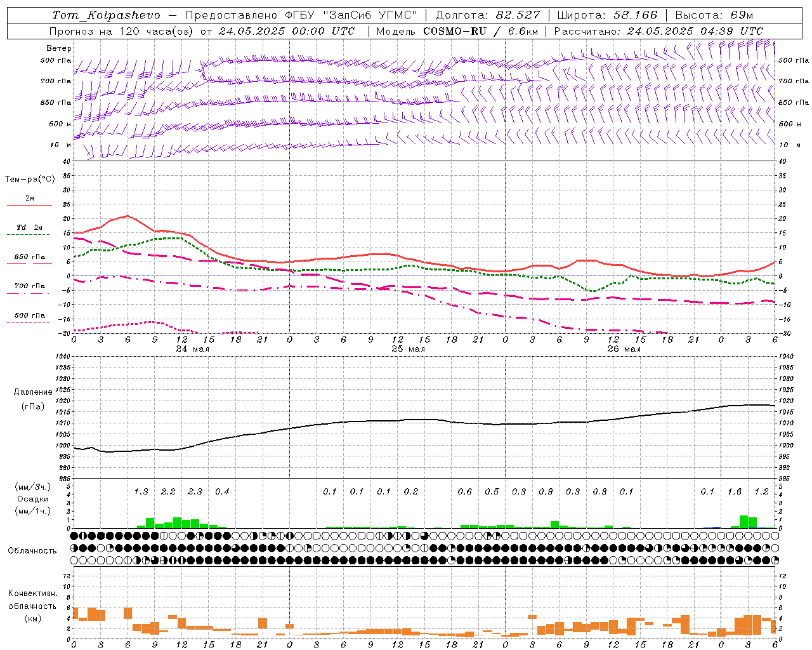Click the 'Td 2м' dew point legend label
The image size is (812, 650).
[29, 227]
